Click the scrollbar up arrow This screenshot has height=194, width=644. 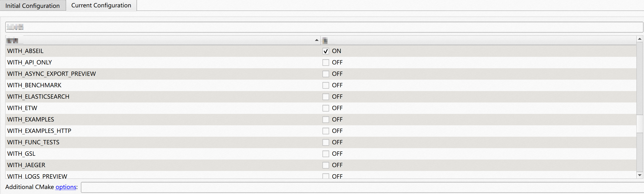[x=640, y=39]
